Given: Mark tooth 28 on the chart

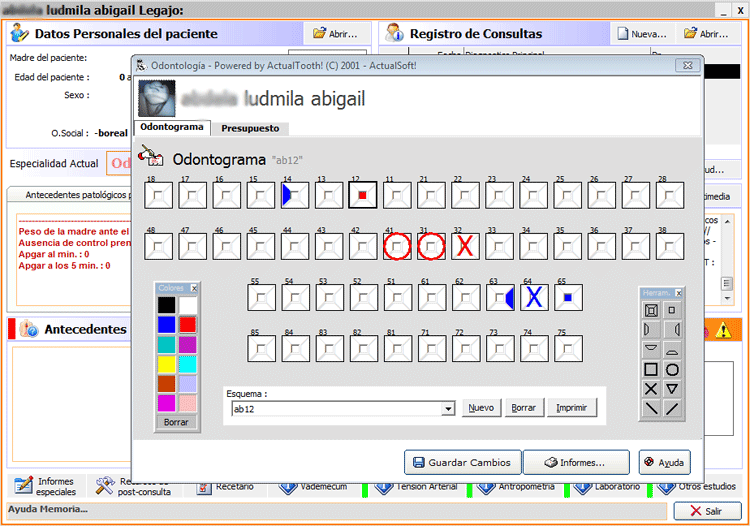Looking at the screenshot, I should click(x=668, y=194).
